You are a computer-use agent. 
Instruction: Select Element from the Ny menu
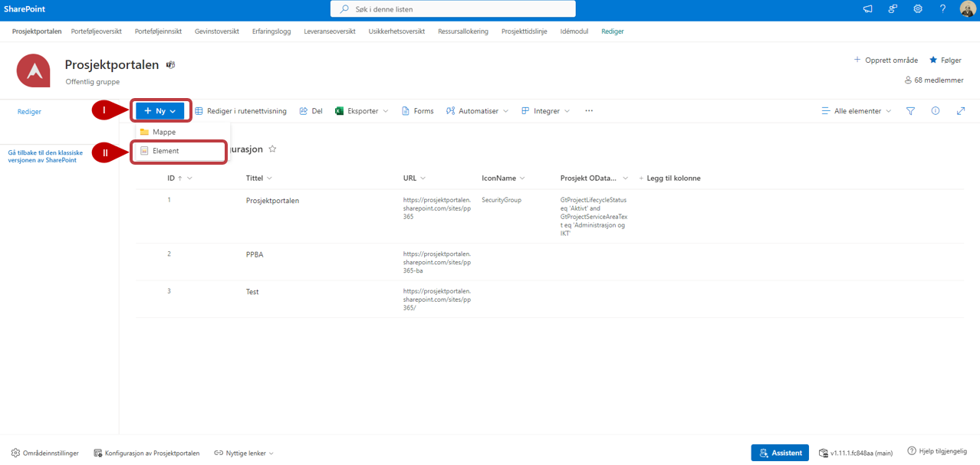pyautogui.click(x=166, y=151)
